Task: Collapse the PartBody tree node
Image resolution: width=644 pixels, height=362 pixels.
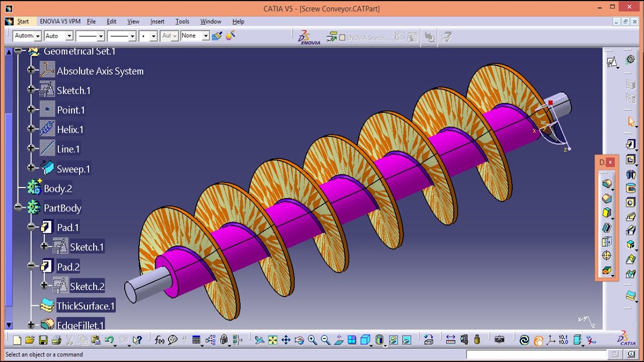Action: click(18, 207)
